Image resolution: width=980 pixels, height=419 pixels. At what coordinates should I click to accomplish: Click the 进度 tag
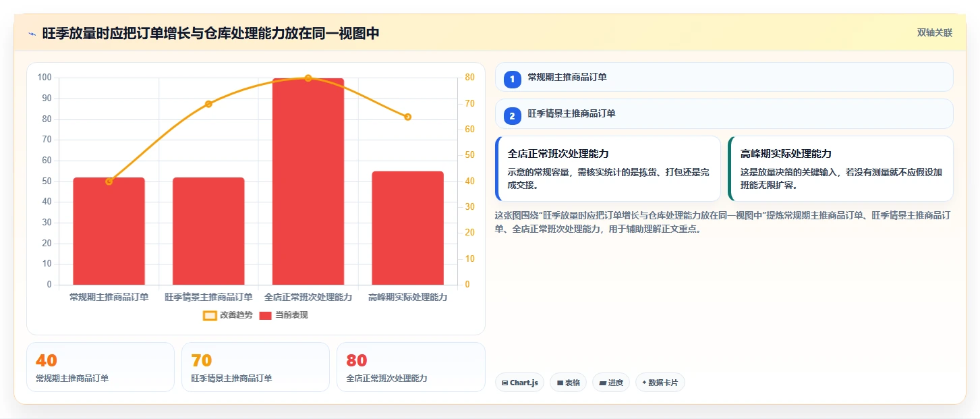click(611, 383)
